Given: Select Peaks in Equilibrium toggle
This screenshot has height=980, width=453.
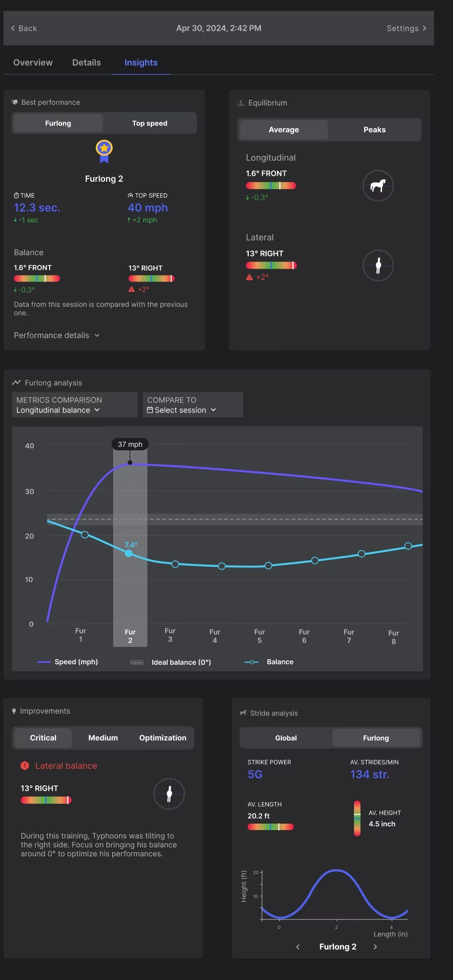Looking at the screenshot, I should pos(375,130).
